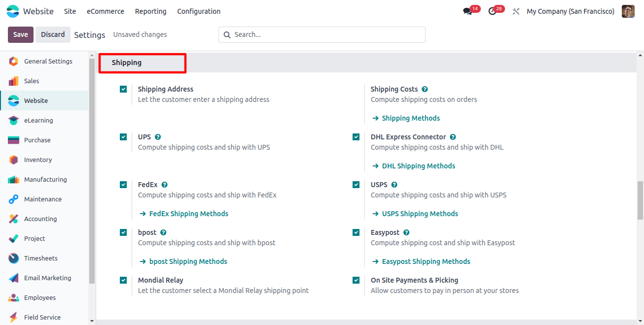Click the Website app logo icon

coord(13,11)
